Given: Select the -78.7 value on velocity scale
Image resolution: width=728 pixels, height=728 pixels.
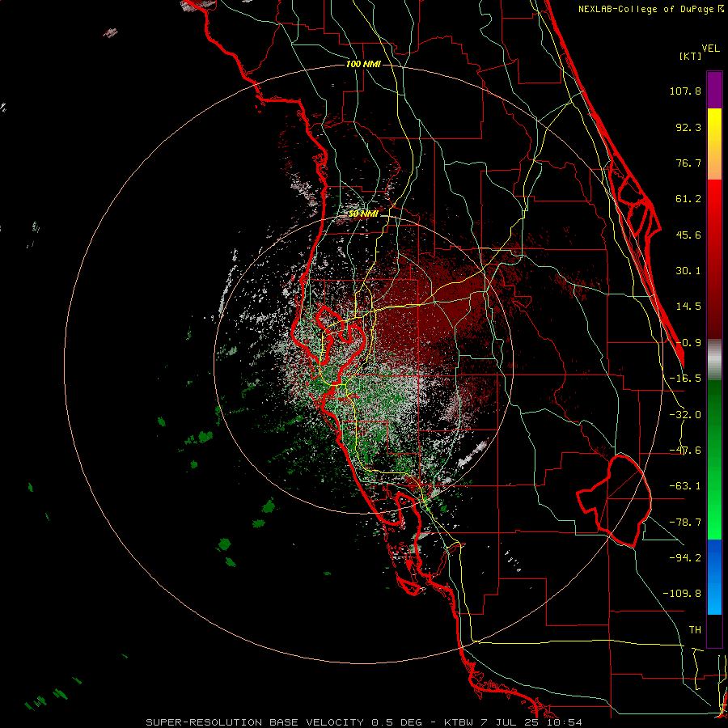Looking at the screenshot, I should 685,523.
